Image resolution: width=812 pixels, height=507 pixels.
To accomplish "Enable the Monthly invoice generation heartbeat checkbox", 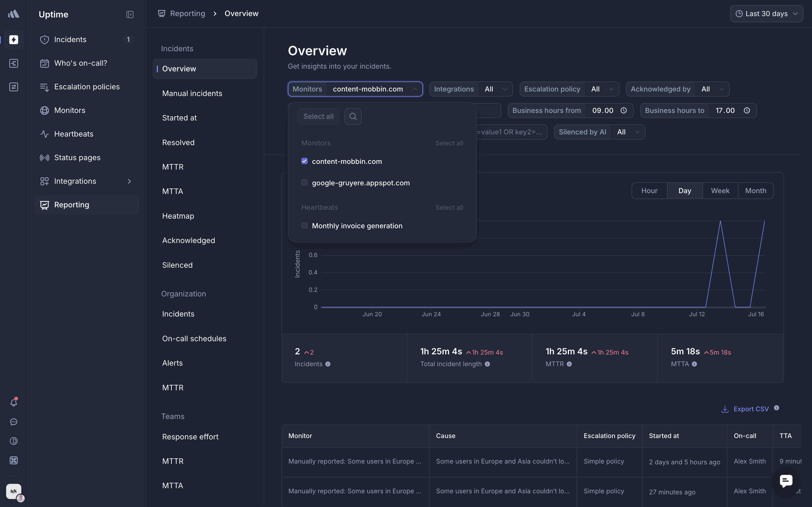I will (x=304, y=225).
